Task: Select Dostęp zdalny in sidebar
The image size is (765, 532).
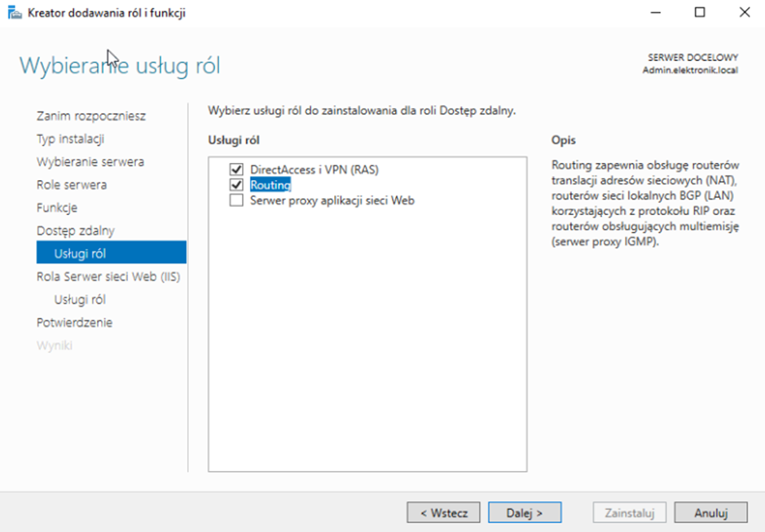Action: coord(76,231)
